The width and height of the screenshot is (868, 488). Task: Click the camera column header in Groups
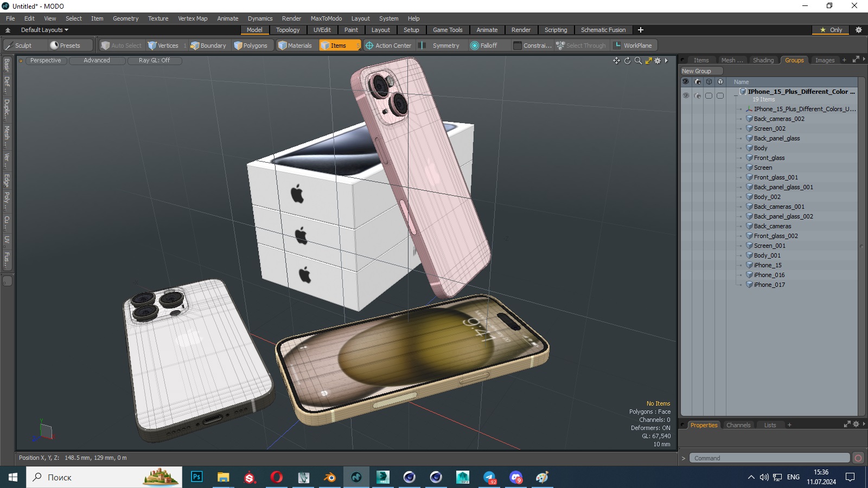pyautogui.click(x=698, y=82)
